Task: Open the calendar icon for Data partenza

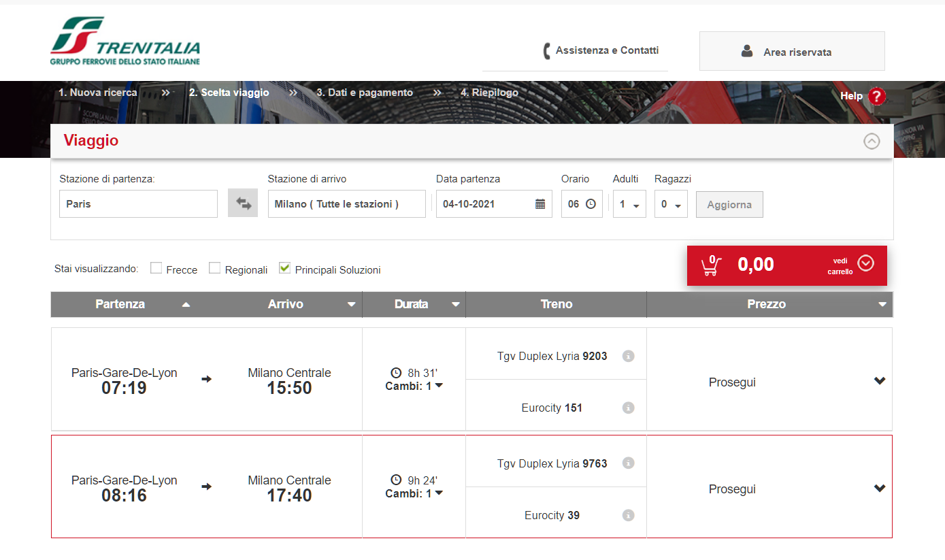Action: click(540, 203)
